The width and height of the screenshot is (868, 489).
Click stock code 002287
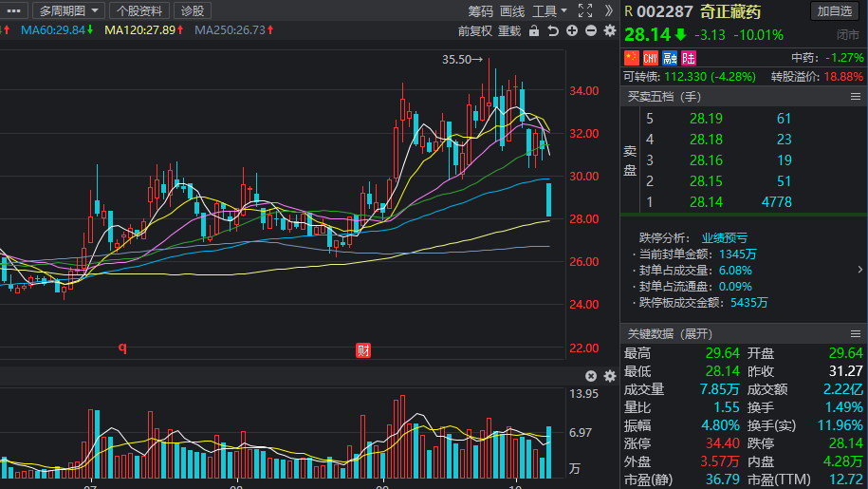click(x=664, y=11)
